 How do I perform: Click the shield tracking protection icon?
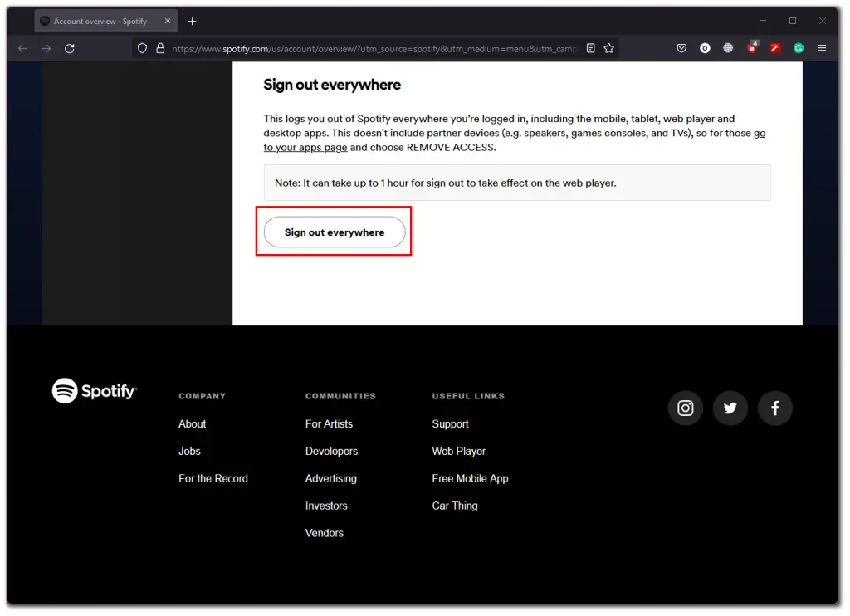pyautogui.click(x=142, y=49)
